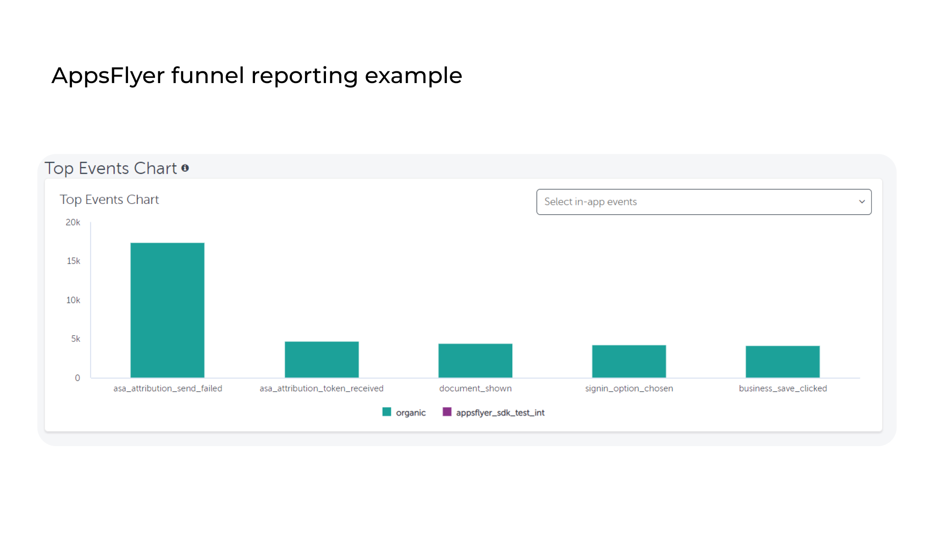
Task: Open the Select in-app events dropdown
Action: (x=704, y=202)
